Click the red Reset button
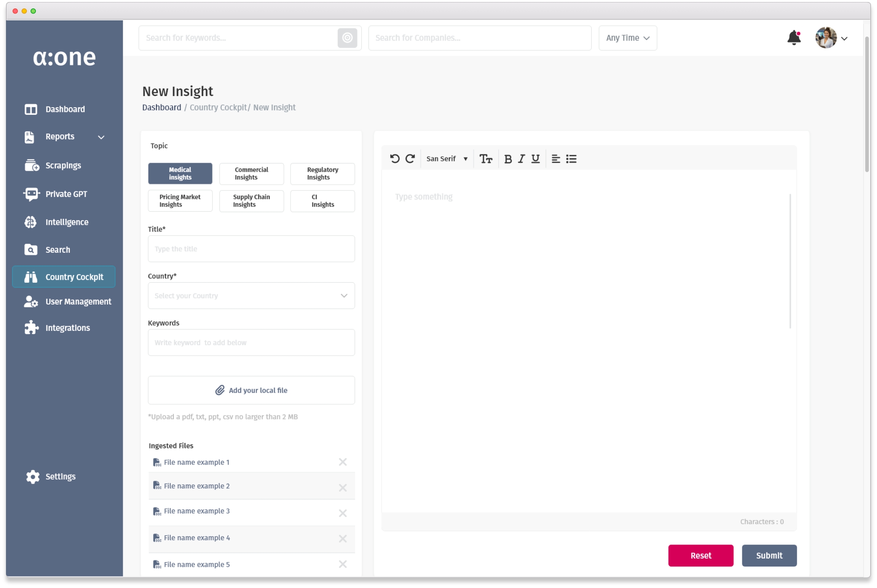 [x=700, y=555]
